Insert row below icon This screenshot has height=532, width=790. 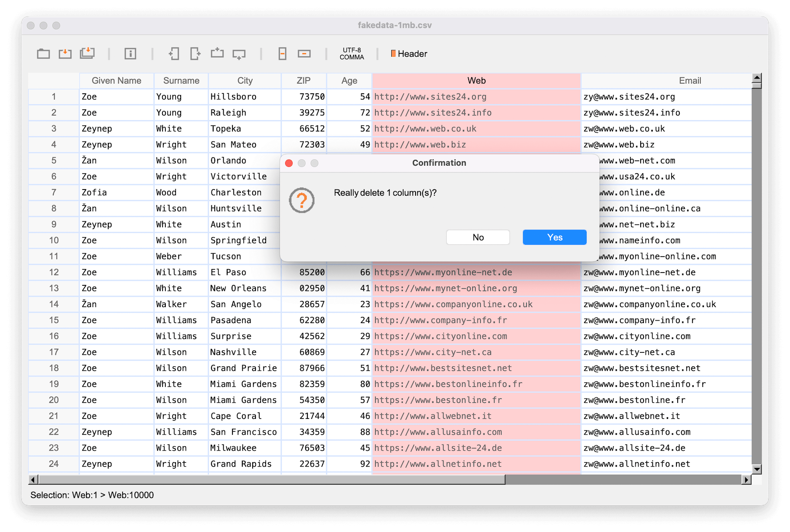(x=239, y=54)
